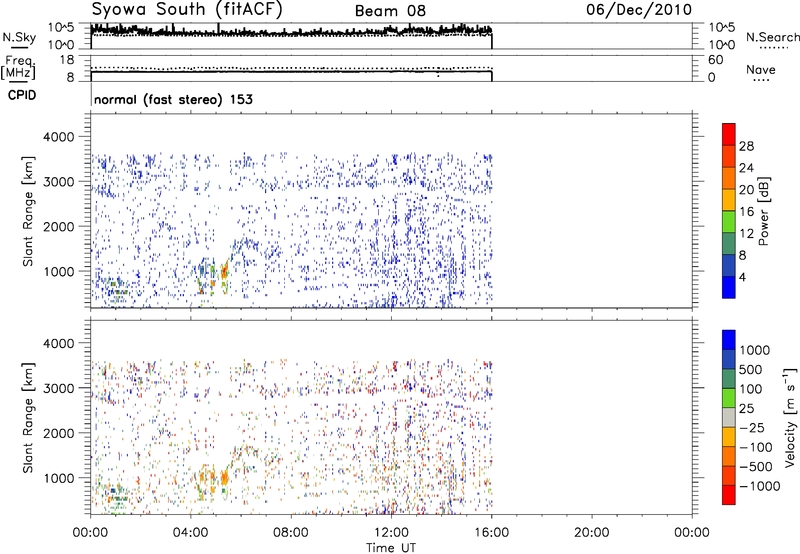Pick the teal Velocity segment between 500 and 100

coord(729,379)
